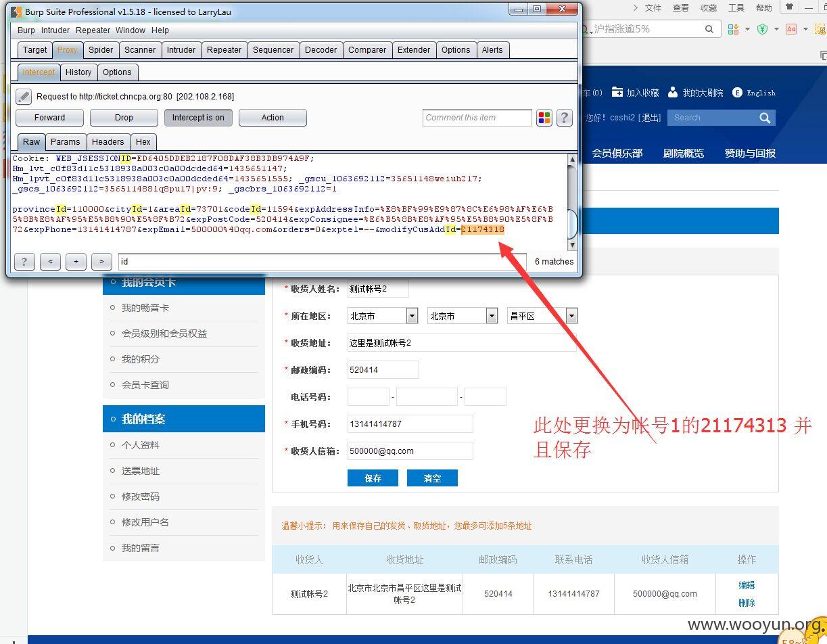Open the district dropdown showing 昌平区
The image size is (827, 644).
point(542,316)
